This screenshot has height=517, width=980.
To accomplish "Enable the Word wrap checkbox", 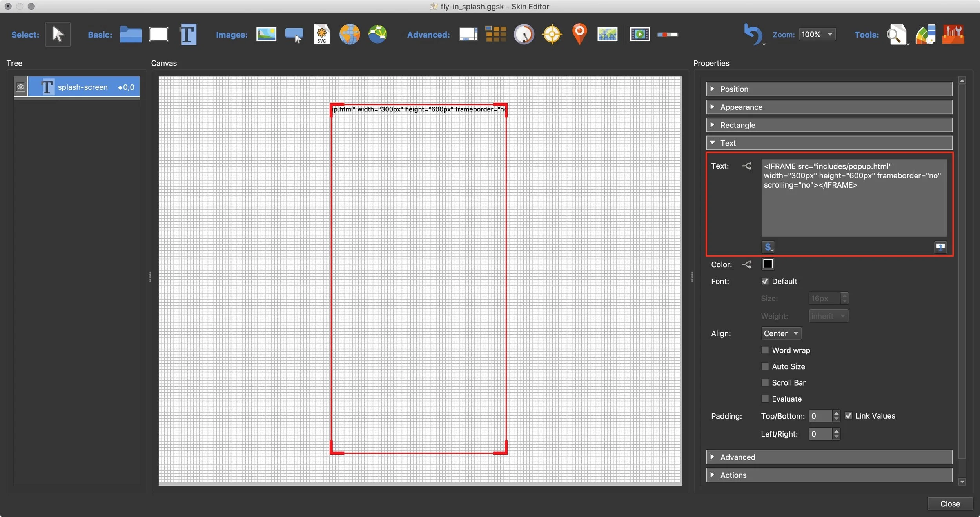I will pyautogui.click(x=765, y=350).
